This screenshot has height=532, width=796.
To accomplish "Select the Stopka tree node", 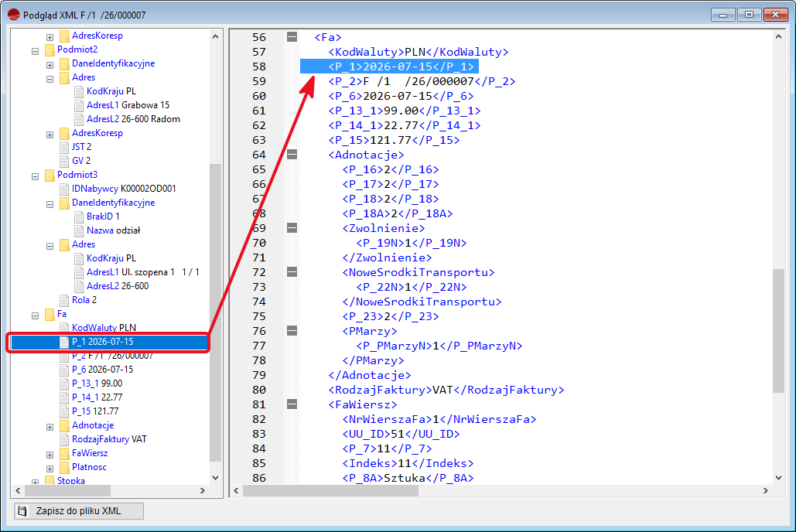I will pyautogui.click(x=71, y=481).
